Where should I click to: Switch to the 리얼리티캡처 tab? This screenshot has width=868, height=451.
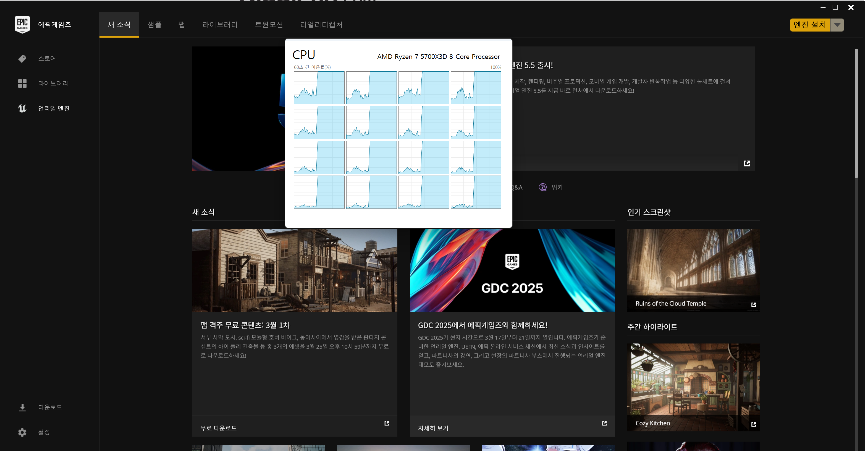coord(321,25)
